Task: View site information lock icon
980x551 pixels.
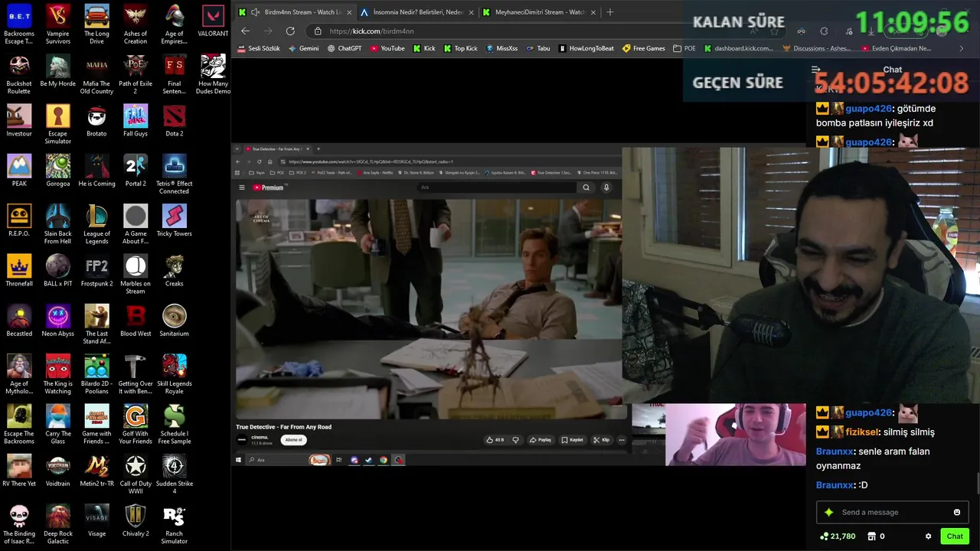Action: 318,31
